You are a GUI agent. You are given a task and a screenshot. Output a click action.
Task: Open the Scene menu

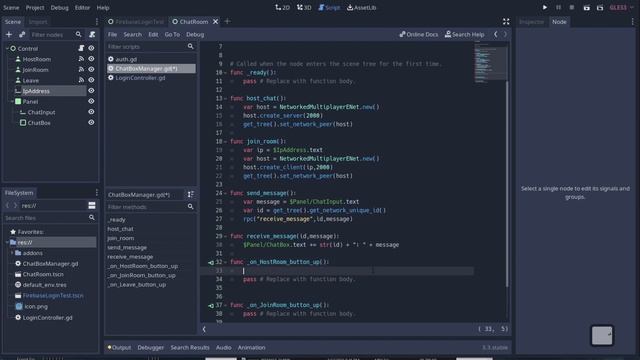pyautogui.click(x=11, y=7)
